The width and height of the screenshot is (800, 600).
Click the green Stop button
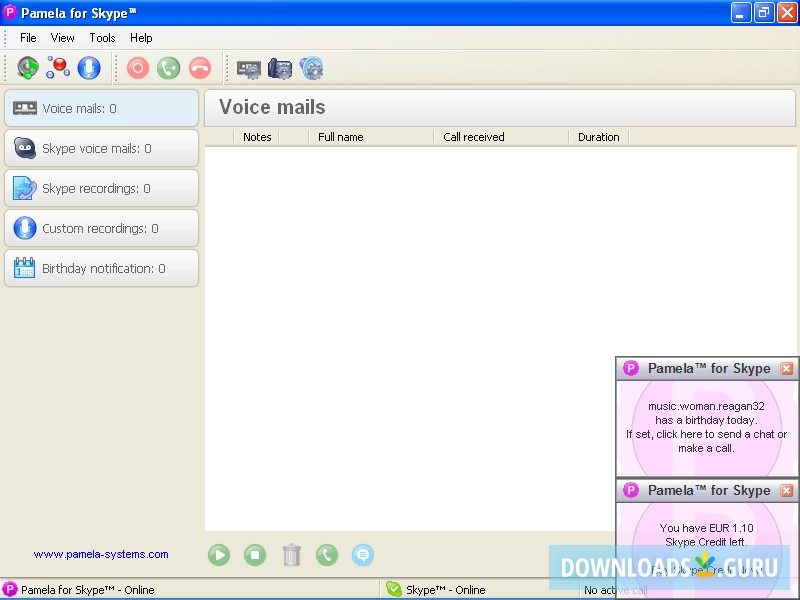click(x=255, y=555)
